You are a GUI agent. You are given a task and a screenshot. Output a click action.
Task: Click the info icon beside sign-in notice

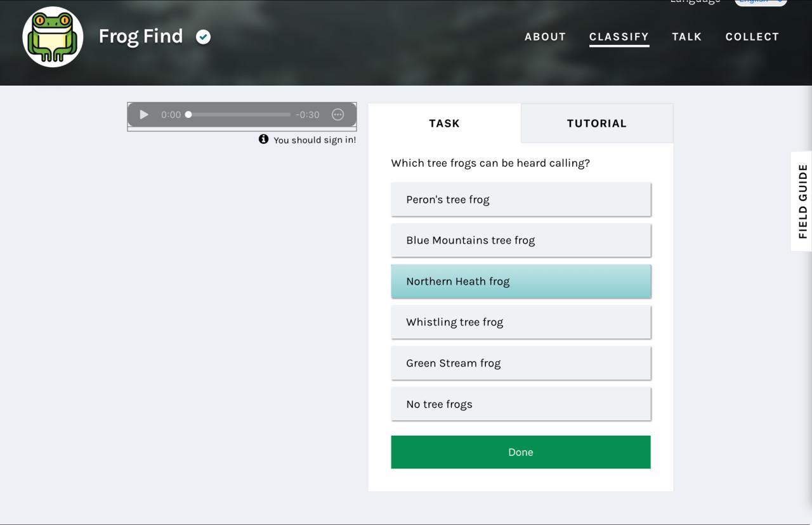pyautogui.click(x=263, y=139)
